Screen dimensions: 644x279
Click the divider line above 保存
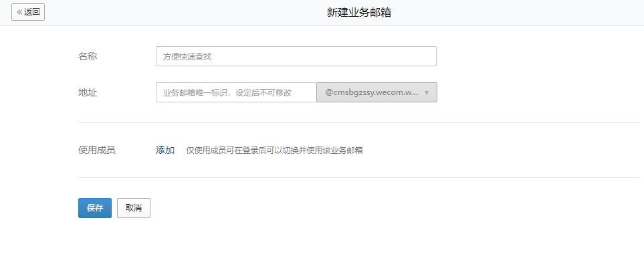click(358, 177)
